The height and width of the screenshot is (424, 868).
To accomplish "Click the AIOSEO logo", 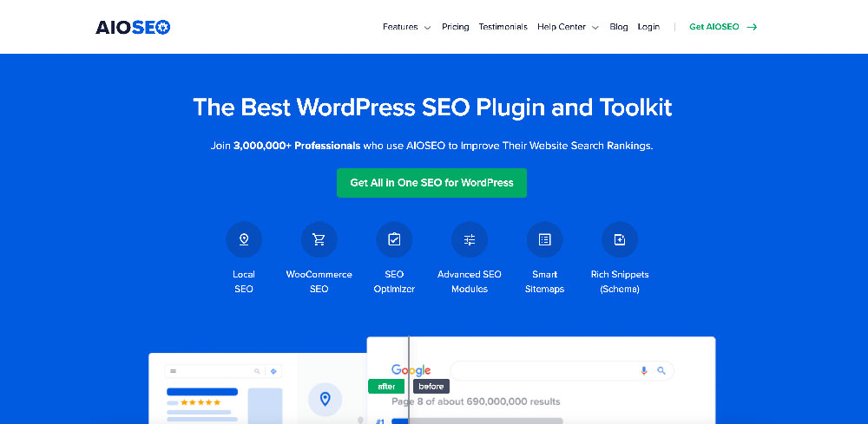I will coord(133,27).
